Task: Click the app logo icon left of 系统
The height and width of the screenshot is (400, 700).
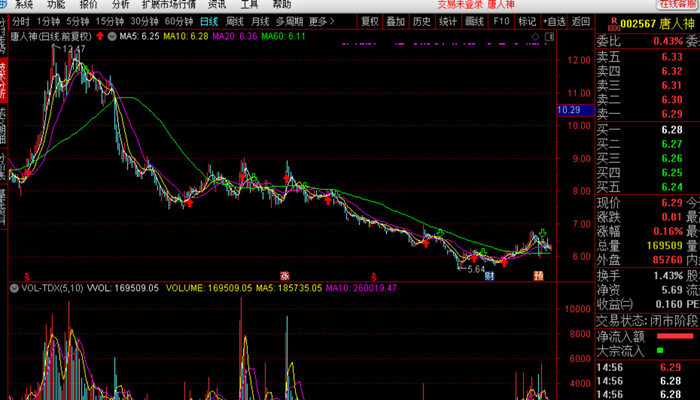Action: [4, 4]
